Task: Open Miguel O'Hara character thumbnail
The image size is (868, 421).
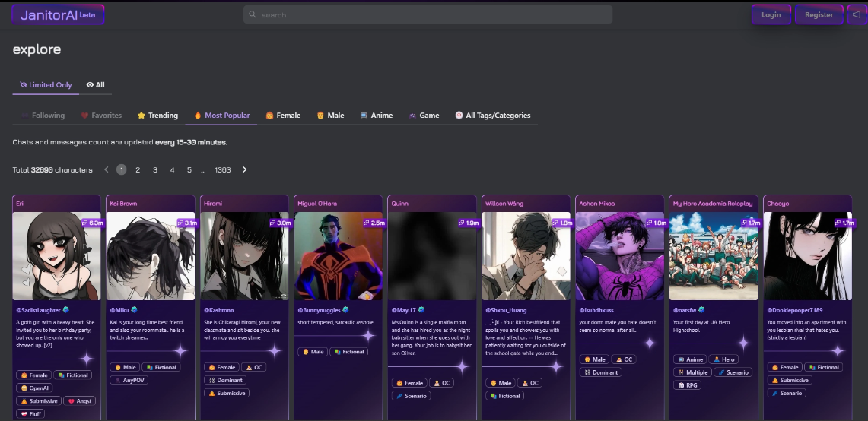Action: [x=339, y=256]
